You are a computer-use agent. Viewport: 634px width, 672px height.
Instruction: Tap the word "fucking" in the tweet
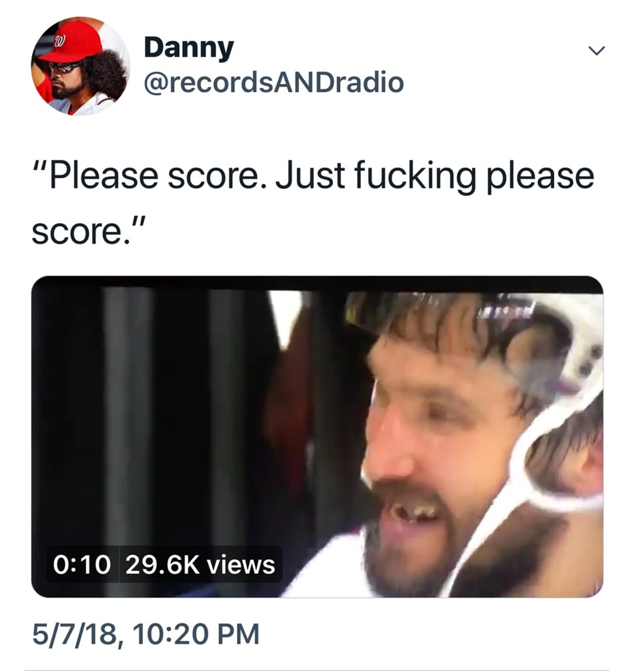[415, 177]
